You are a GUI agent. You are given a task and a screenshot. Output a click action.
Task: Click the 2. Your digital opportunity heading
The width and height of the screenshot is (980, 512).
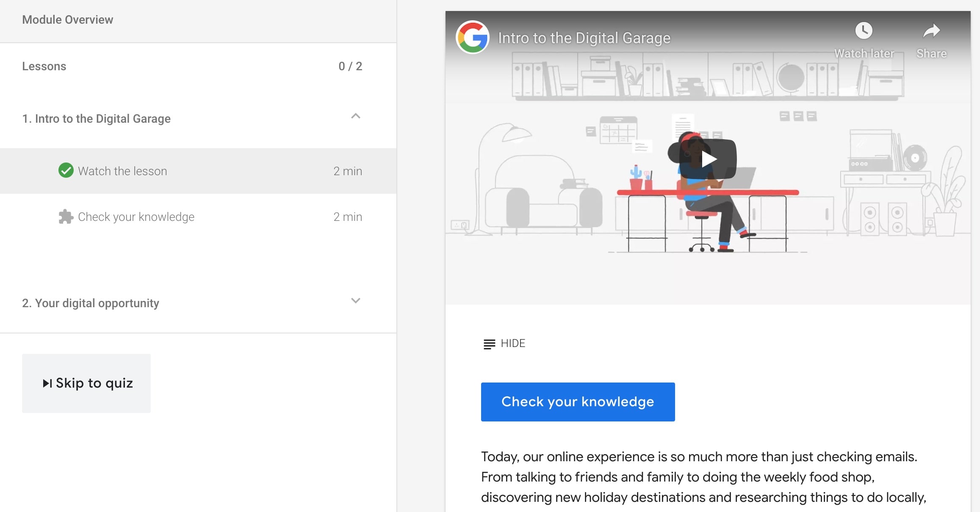pos(91,303)
